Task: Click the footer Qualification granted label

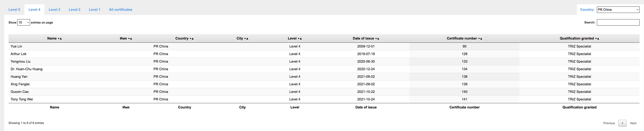Action: 580,107
